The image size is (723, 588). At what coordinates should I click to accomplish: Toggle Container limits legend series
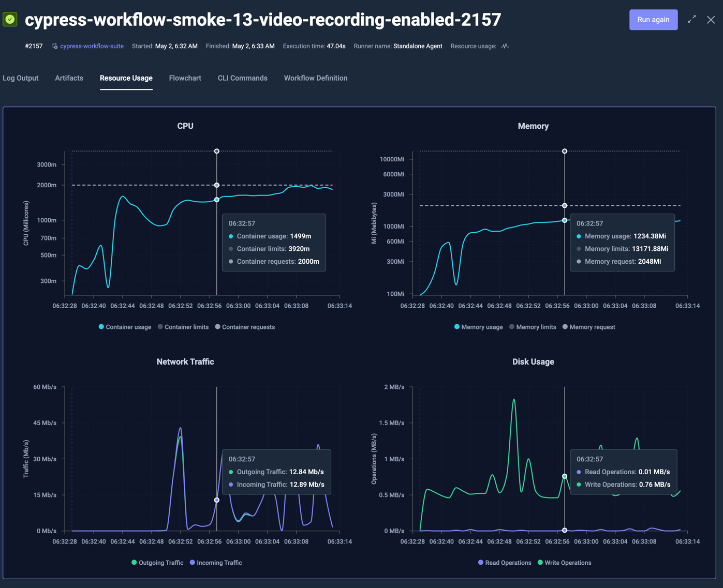(x=183, y=327)
